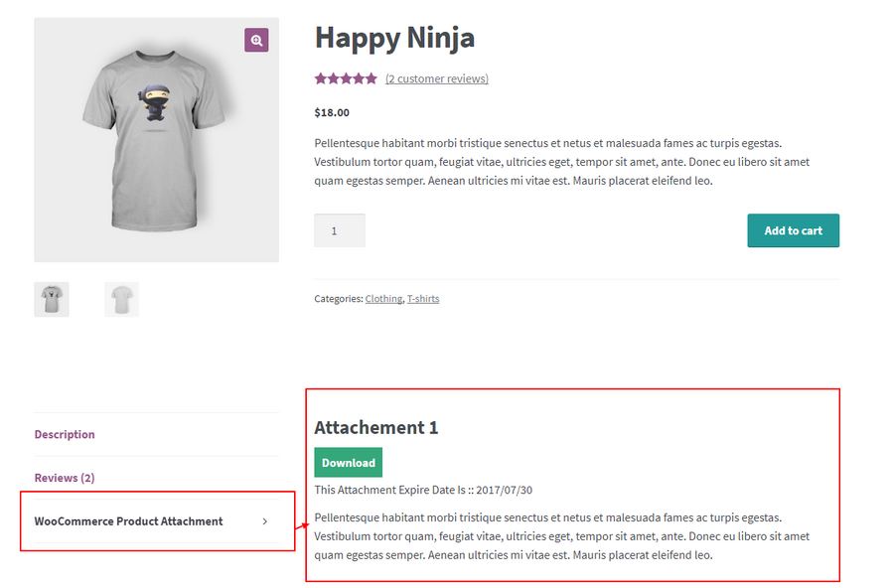Open the Clothing category link

[383, 299]
